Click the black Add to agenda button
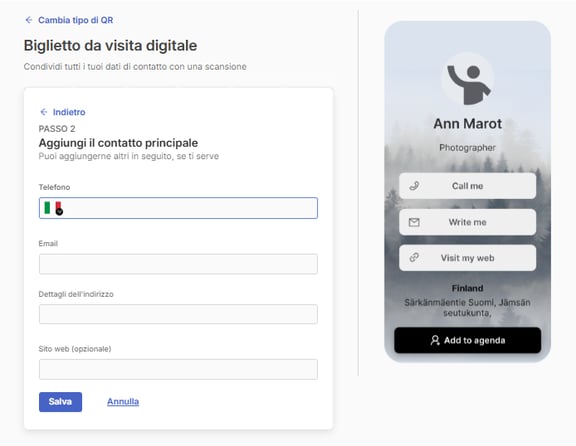576x446 pixels. tap(467, 340)
